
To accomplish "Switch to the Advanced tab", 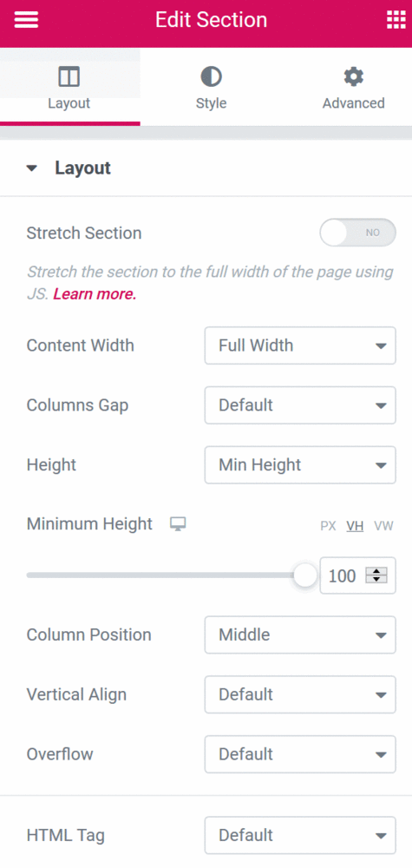I will (353, 87).
